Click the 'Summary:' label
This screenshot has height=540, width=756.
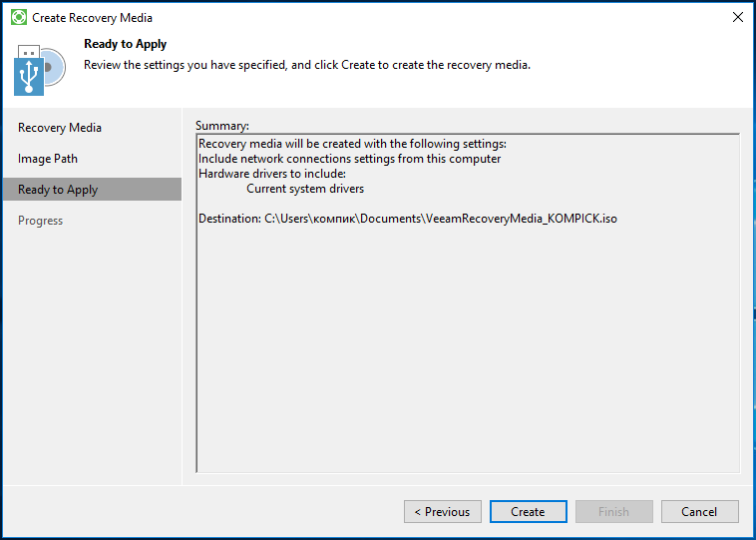[222, 126]
